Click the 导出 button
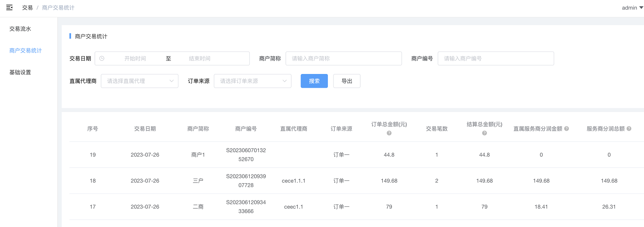The width and height of the screenshot is (644, 227). coord(346,81)
